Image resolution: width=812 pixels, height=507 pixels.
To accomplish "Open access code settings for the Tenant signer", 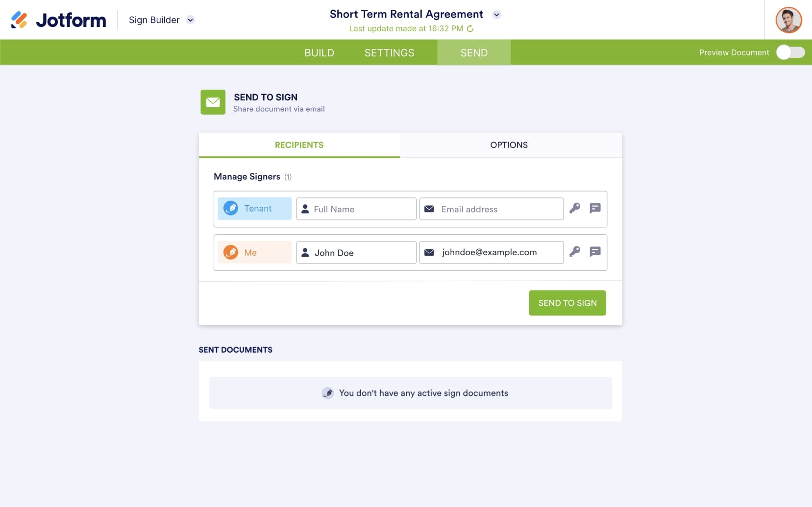I will click(575, 208).
